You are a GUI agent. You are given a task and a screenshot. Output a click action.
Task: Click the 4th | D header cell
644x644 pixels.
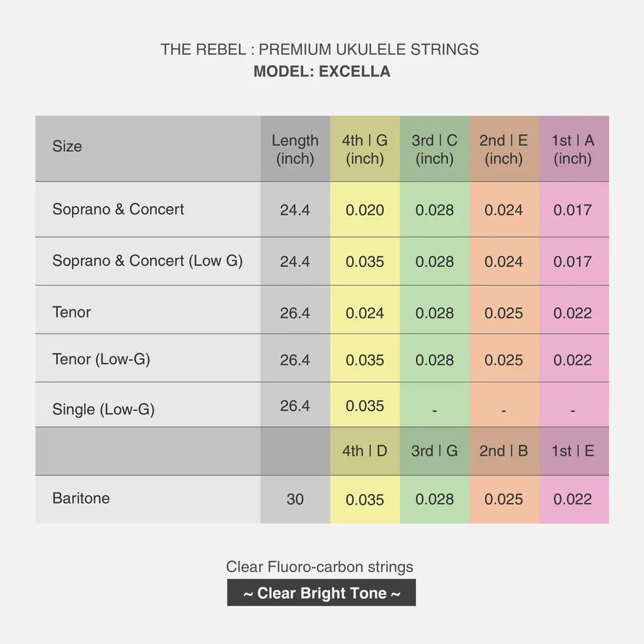365,451
